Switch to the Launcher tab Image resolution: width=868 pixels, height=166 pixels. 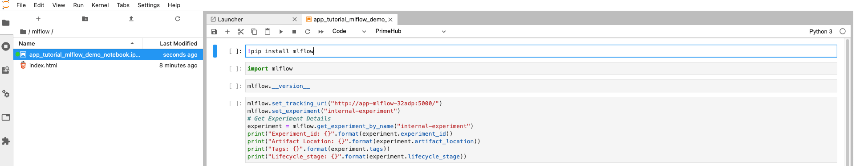point(230,19)
